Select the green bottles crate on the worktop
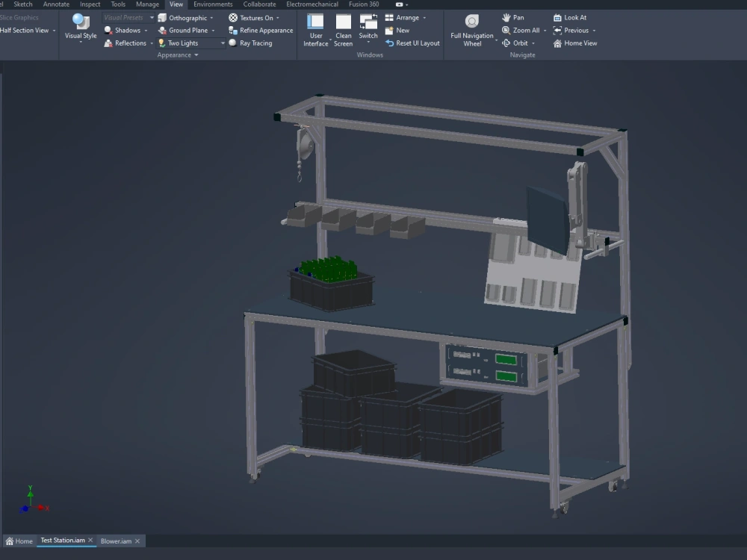 click(331, 284)
